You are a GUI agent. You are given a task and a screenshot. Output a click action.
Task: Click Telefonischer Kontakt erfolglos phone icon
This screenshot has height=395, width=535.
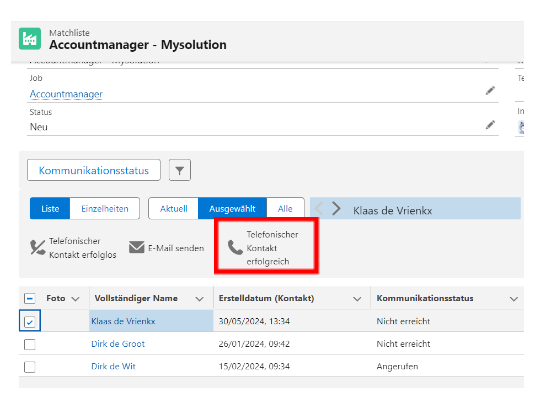37,248
